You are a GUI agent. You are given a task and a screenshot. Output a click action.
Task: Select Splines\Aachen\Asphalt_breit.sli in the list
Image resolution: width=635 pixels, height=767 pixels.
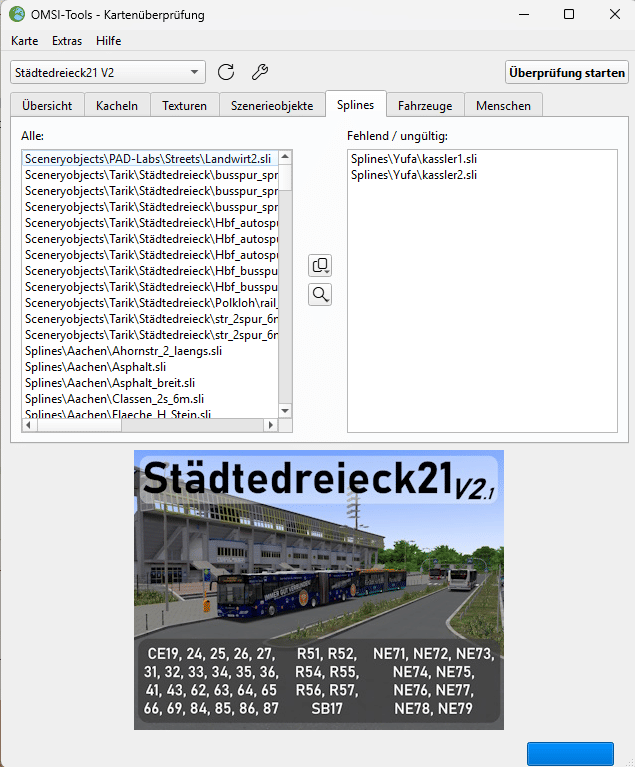pos(110,382)
